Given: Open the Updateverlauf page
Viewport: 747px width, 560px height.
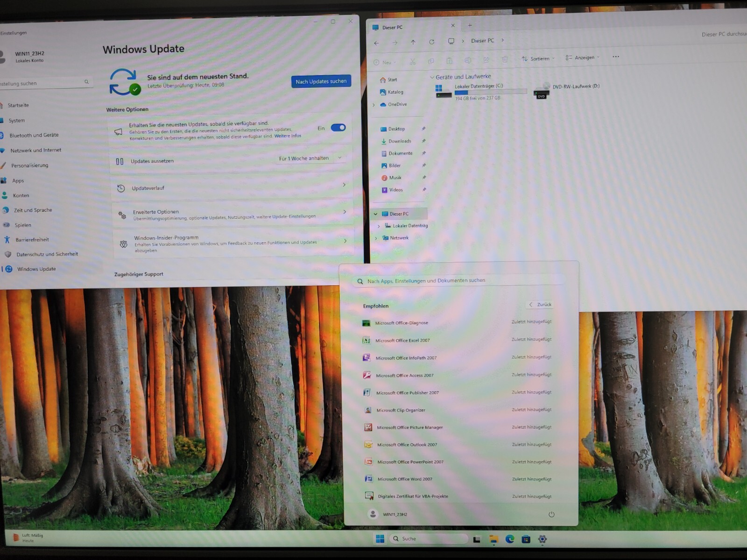Looking at the screenshot, I should point(232,187).
